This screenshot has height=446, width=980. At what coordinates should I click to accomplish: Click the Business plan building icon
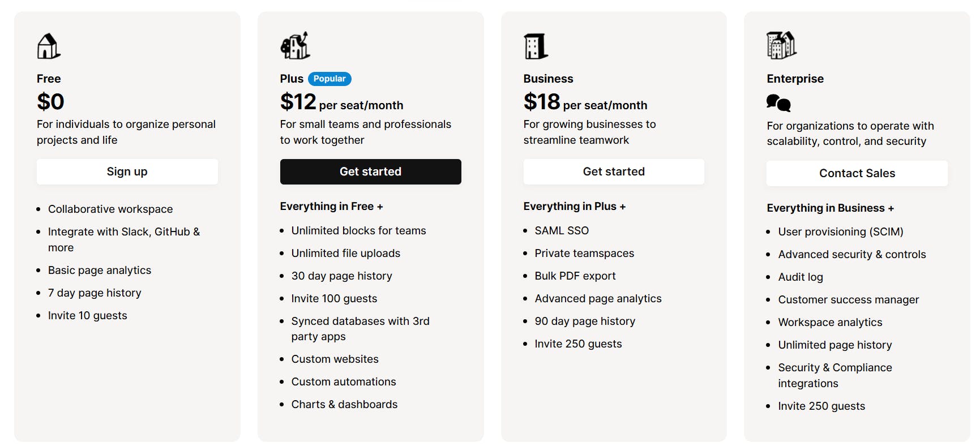pyautogui.click(x=536, y=46)
